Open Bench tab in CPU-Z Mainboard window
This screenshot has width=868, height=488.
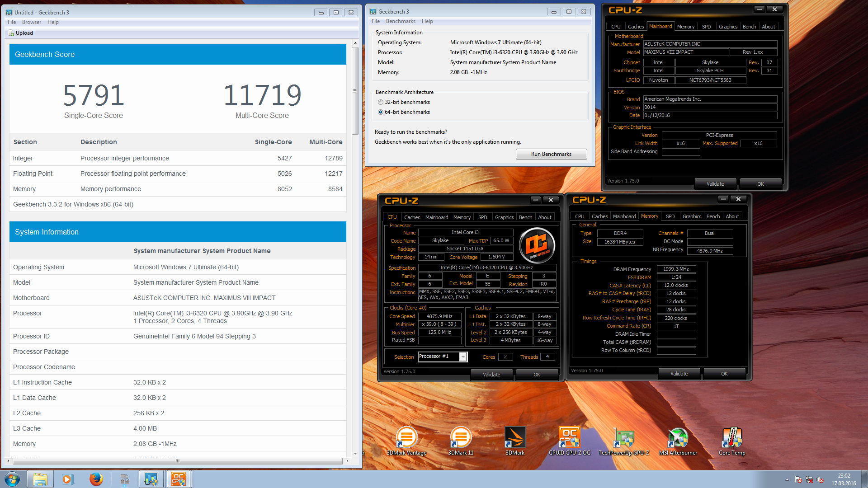(749, 27)
